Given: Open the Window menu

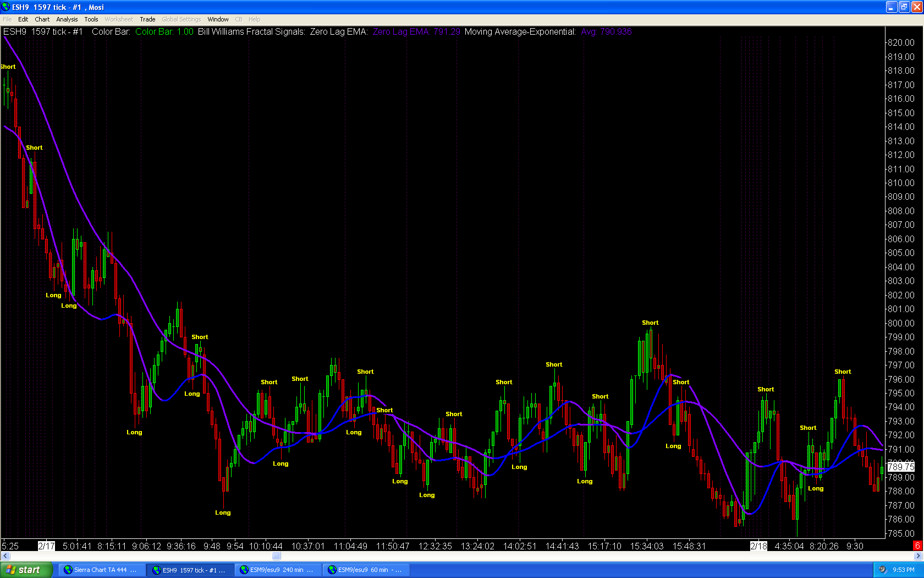Looking at the screenshot, I should point(218,19).
